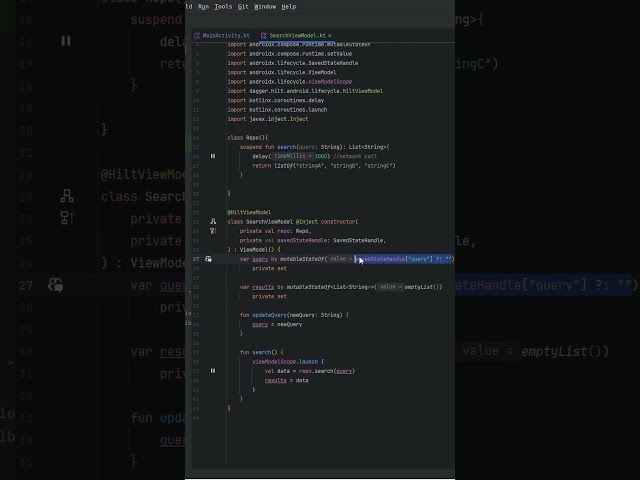Click 'results = data' statement
This screenshot has height=480, width=640.
[287, 380]
